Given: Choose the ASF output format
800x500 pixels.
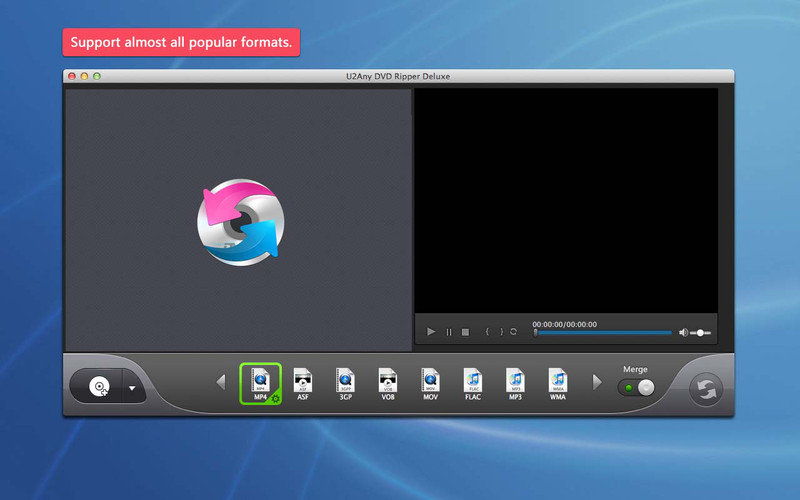Looking at the screenshot, I should (x=303, y=384).
